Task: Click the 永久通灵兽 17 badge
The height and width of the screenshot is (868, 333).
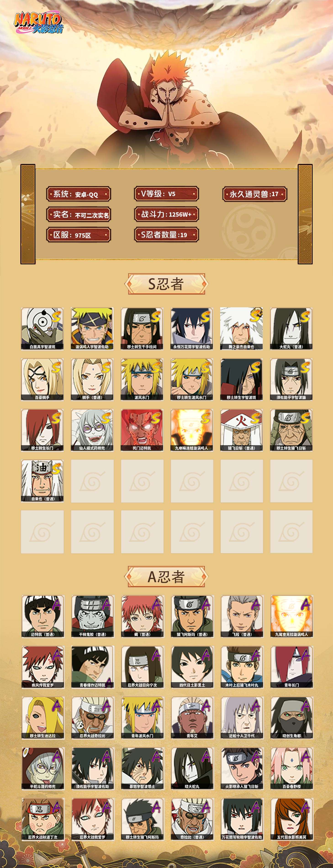Action: click(255, 194)
